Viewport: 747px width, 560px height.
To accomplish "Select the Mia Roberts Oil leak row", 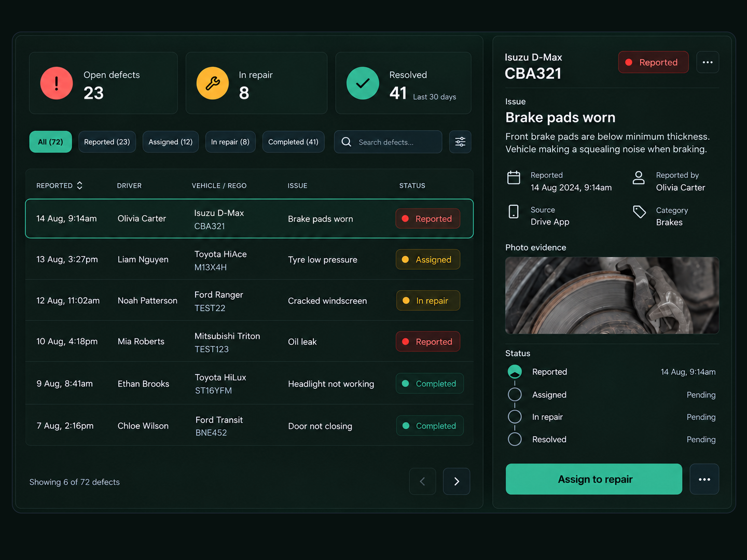I will pyautogui.click(x=250, y=342).
